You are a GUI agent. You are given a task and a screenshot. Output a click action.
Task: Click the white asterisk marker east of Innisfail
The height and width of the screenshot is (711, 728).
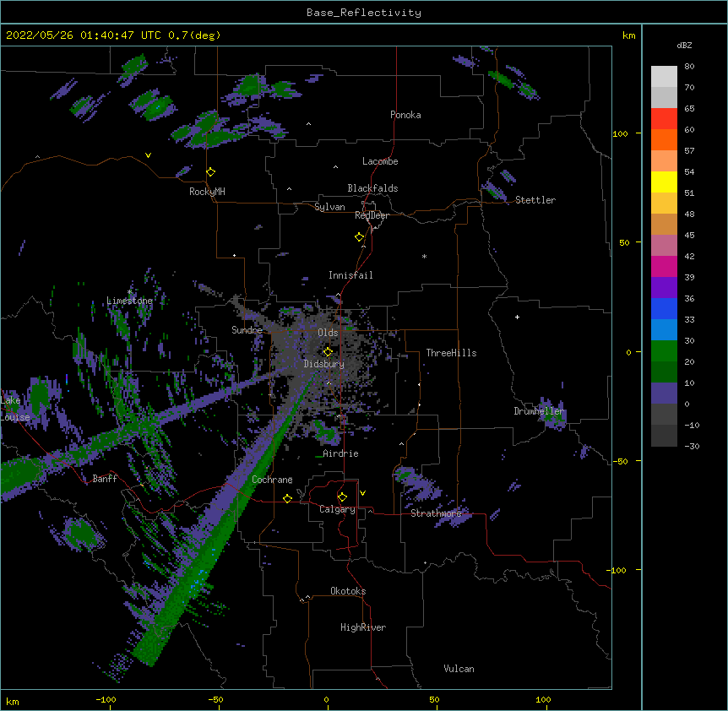424,257
